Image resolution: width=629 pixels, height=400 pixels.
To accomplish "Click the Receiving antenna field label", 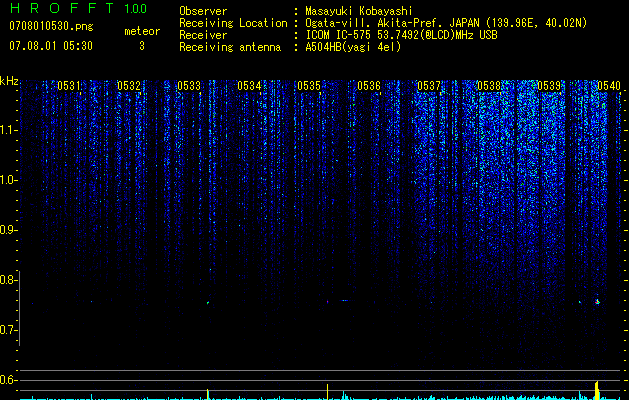I will pos(230,47).
